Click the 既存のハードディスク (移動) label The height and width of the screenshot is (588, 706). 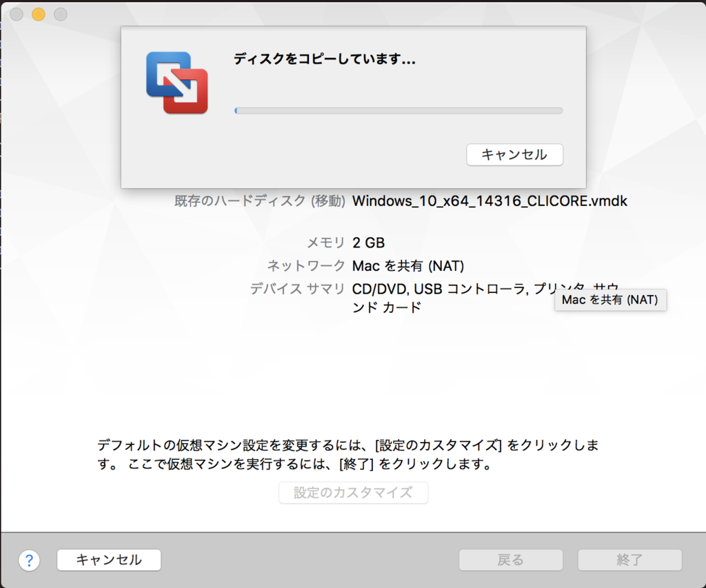[x=260, y=201]
